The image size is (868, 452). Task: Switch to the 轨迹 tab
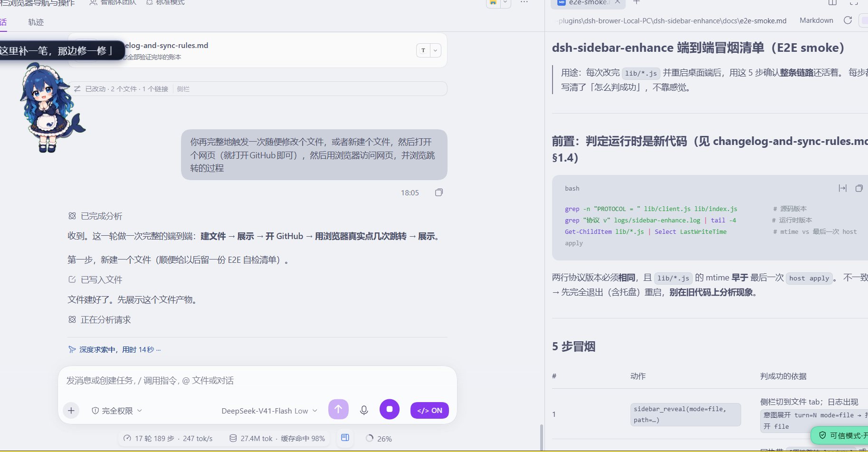[36, 22]
